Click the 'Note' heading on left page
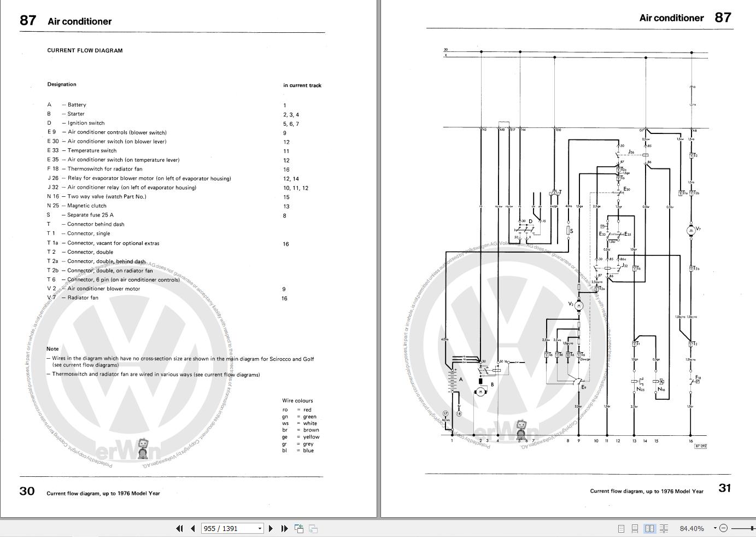The image size is (756, 537). pos(52,349)
